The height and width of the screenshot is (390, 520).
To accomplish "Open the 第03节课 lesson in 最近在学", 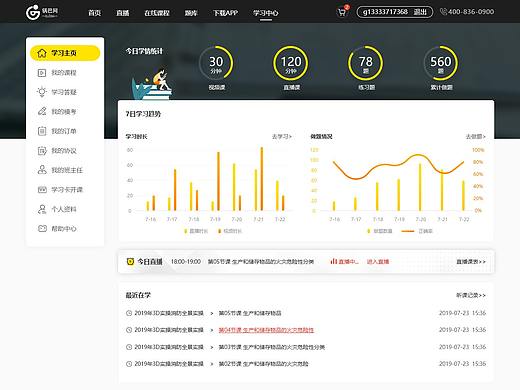I will point(272,347).
